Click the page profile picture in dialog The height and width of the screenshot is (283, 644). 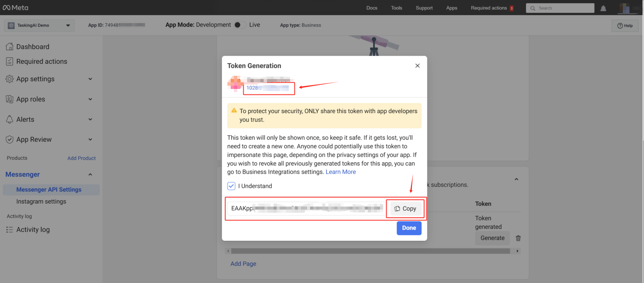coord(235,84)
